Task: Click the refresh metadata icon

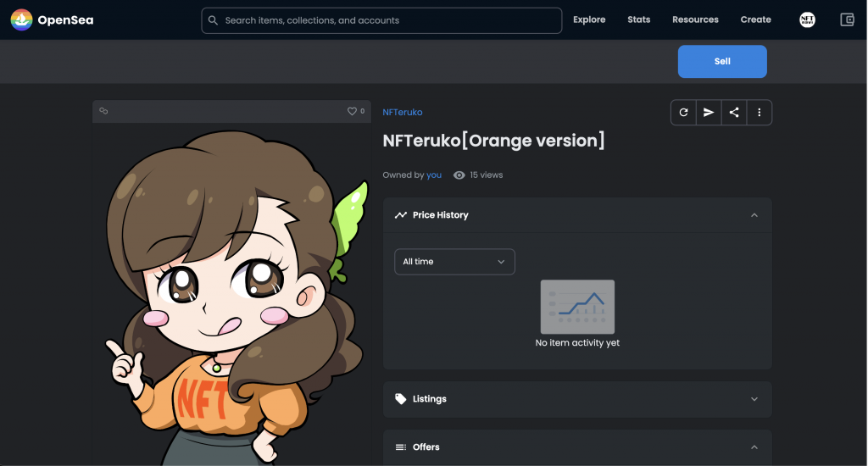Action: pyautogui.click(x=683, y=113)
